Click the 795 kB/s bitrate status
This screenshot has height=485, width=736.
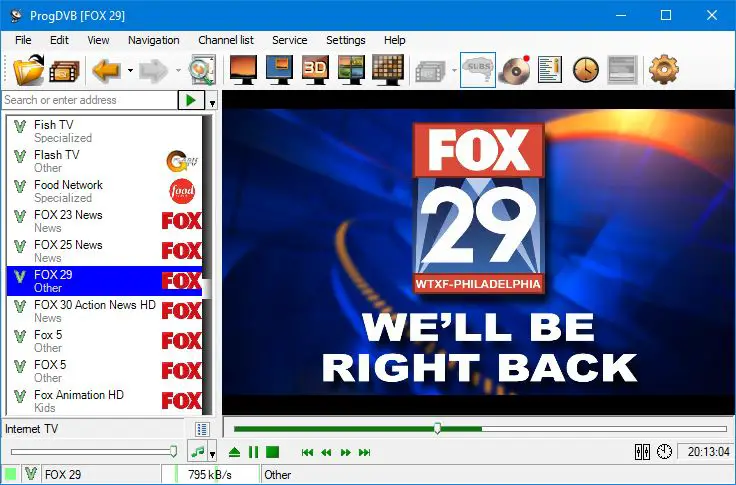[x=210, y=475]
